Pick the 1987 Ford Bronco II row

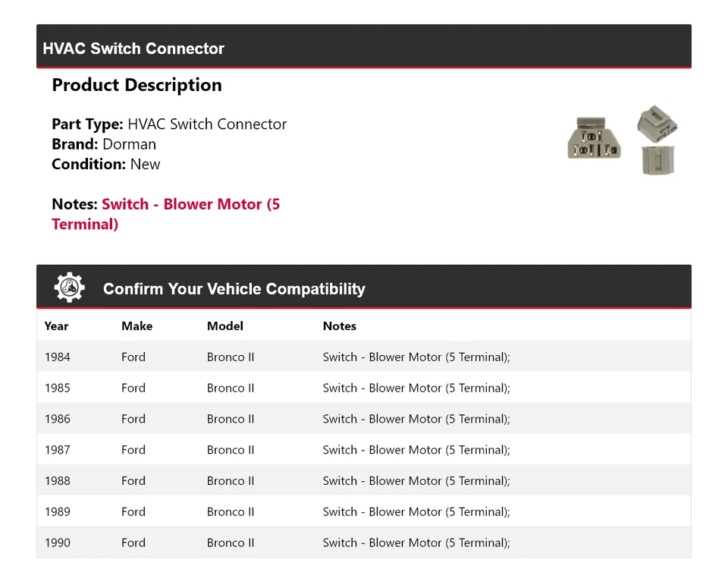363,450
